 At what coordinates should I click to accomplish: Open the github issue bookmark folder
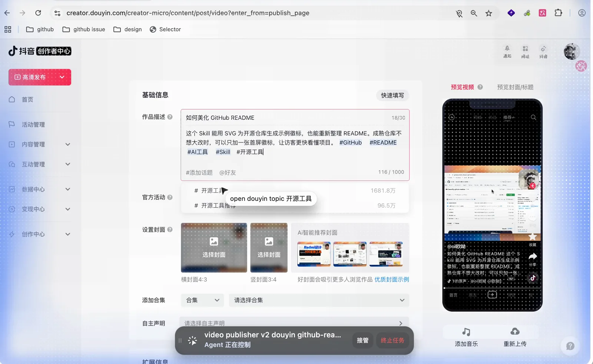click(84, 29)
